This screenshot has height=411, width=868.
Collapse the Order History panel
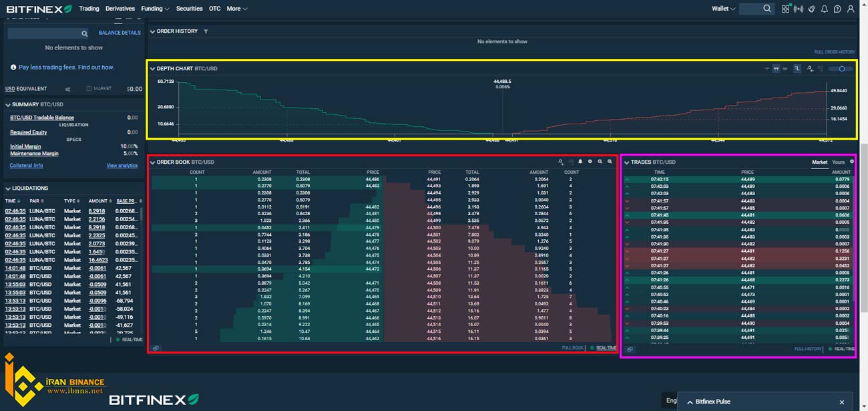(x=152, y=31)
